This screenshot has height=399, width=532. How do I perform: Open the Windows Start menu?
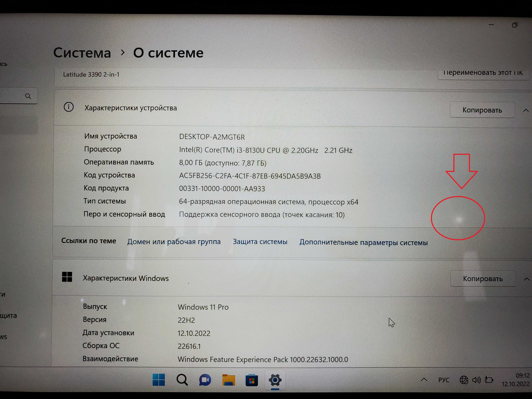point(159,380)
